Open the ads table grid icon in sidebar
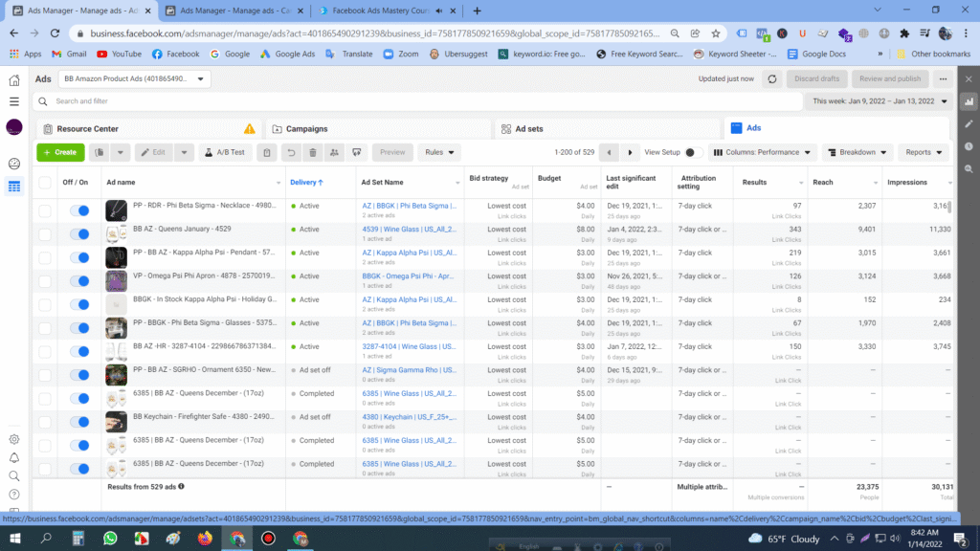 pos(14,187)
